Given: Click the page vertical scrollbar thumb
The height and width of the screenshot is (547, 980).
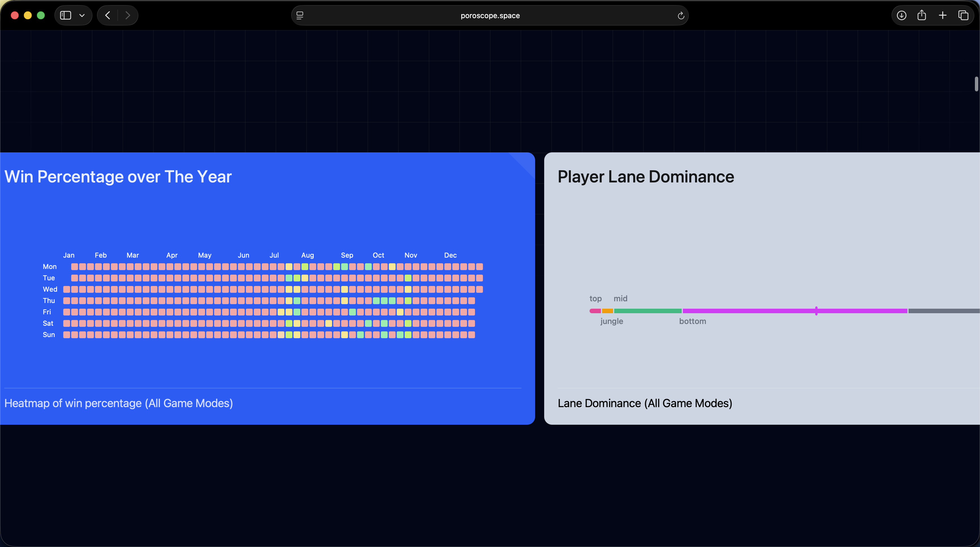Looking at the screenshot, I should [x=976, y=84].
